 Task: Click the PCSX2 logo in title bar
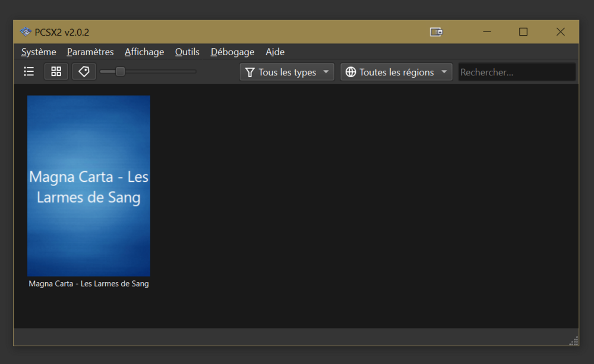25,32
